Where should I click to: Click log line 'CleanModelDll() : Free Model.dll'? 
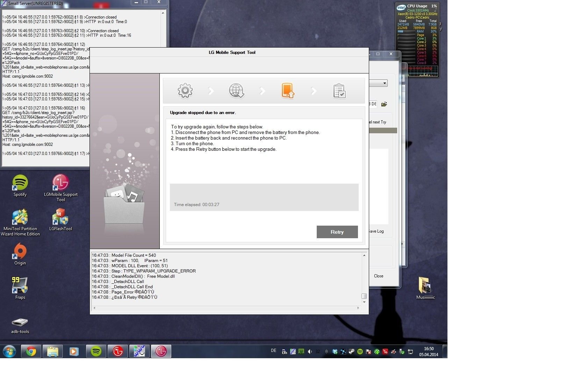(x=133, y=276)
